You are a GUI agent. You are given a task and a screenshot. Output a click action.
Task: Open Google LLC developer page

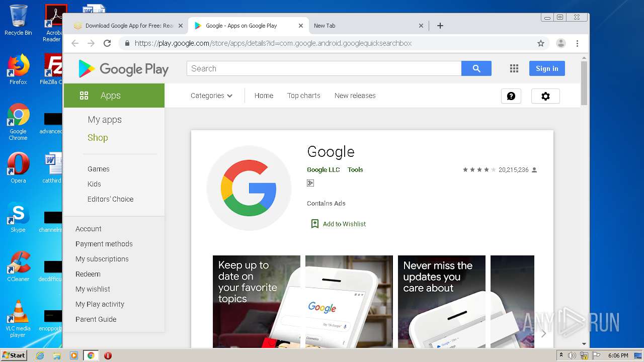click(324, 170)
